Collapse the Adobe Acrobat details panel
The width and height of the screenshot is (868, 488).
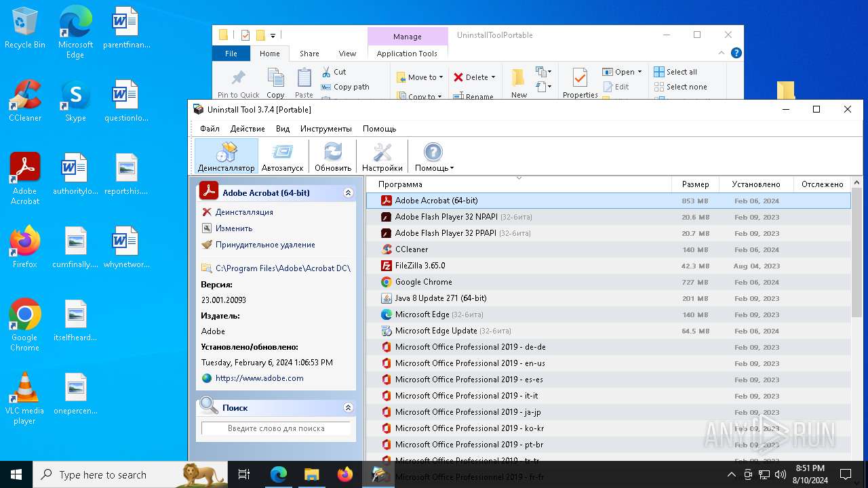349,192
